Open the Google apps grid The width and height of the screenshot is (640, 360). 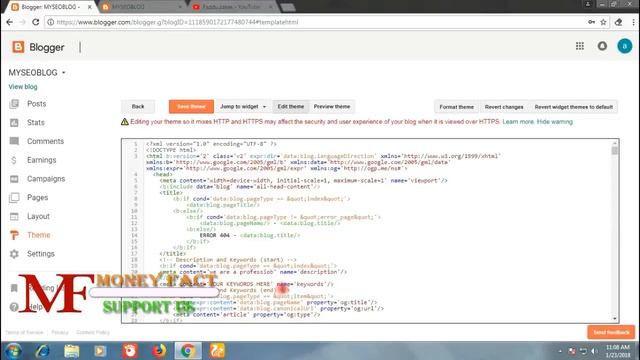[x=580, y=46]
